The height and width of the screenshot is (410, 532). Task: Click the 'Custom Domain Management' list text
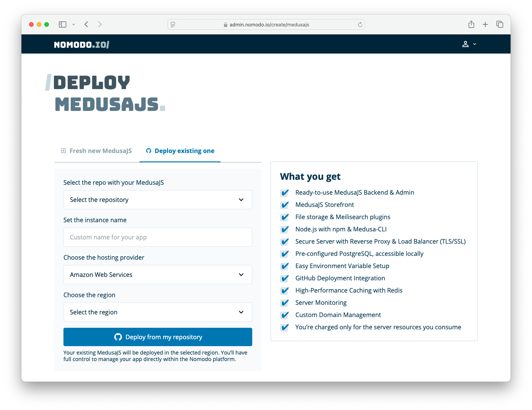pyautogui.click(x=338, y=315)
